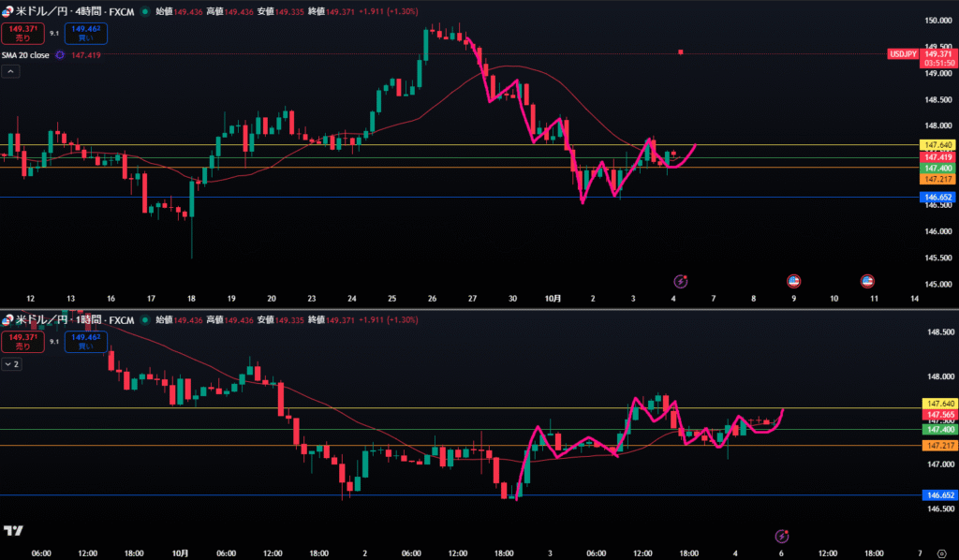The height and width of the screenshot is (560, 959).
Task: Open the US flag economic event near the 11th
Action: (867, 281)
